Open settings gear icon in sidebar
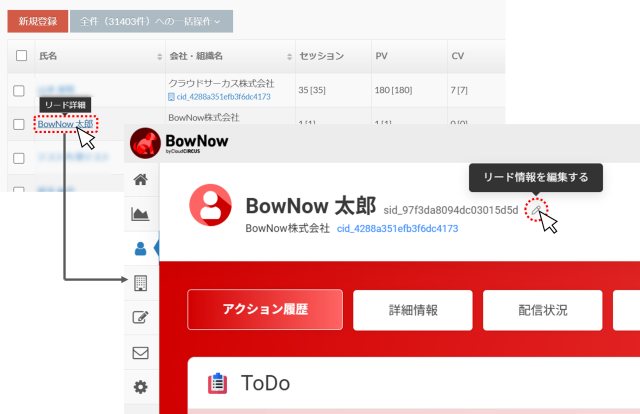Viewport: 640px width, 414px height. tap(140, 387)
